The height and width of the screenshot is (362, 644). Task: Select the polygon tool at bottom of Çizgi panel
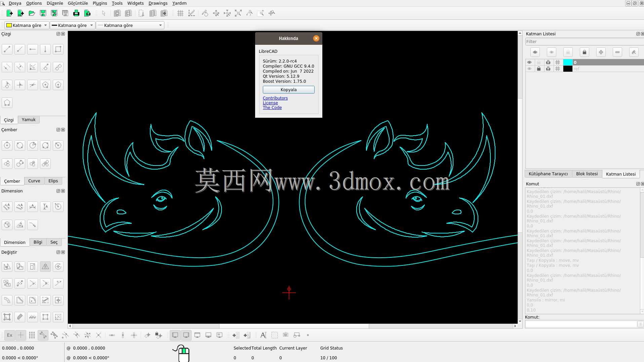7,103
